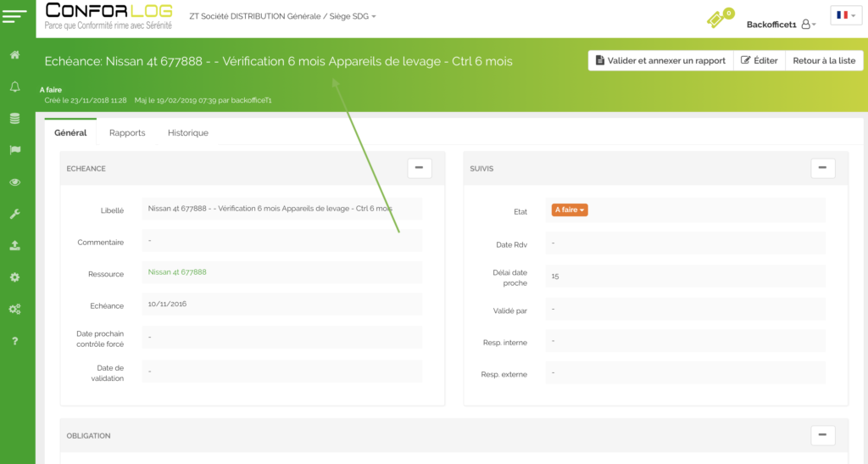Open the French flag language dropdown
The image size is (868, 464).
pyautogui.click(x=845, y=15)
